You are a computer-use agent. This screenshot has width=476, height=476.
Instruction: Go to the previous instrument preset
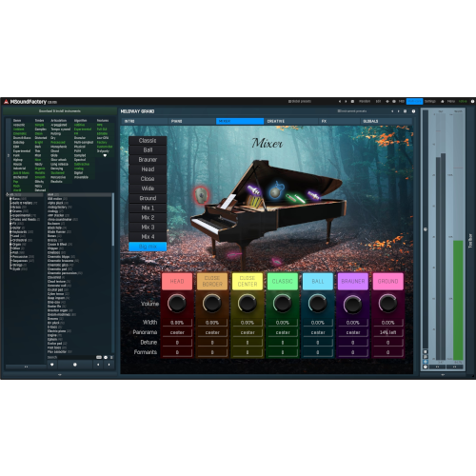[392, 111]
